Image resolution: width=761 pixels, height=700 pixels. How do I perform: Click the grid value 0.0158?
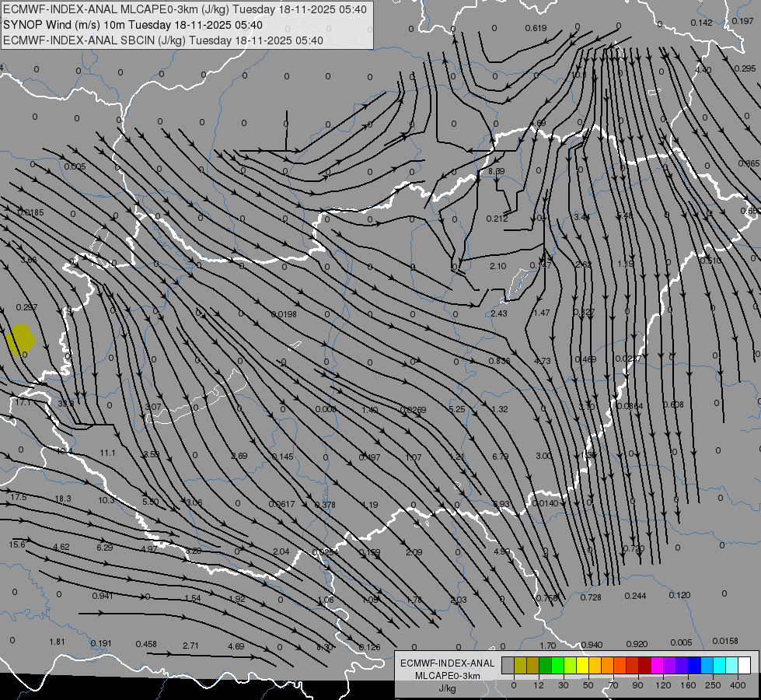pyautogui.click(x=725, y=641)
